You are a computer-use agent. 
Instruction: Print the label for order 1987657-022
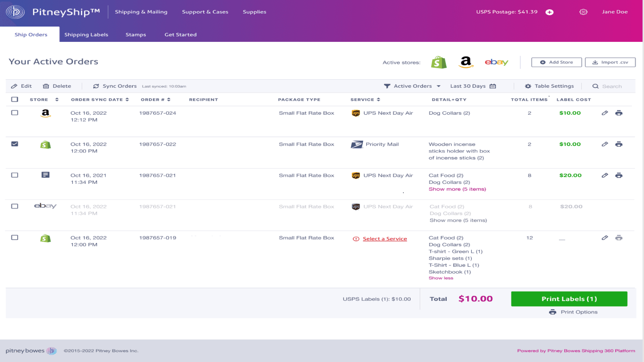[619, 144]
